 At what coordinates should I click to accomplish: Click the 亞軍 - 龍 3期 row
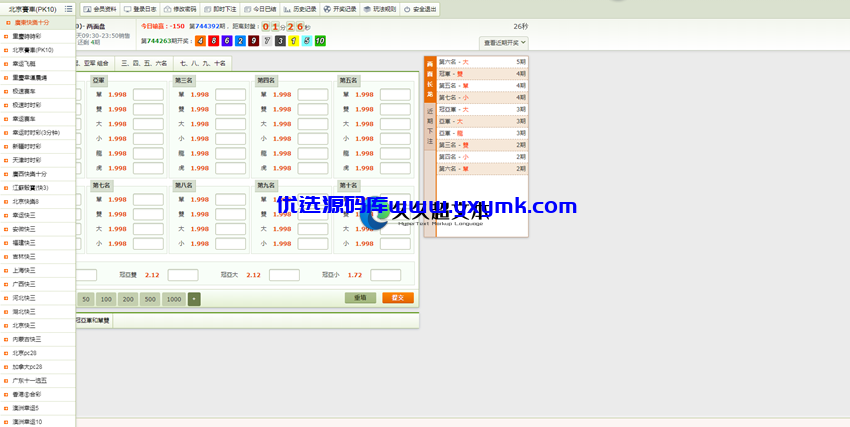(x=482, y=133)
